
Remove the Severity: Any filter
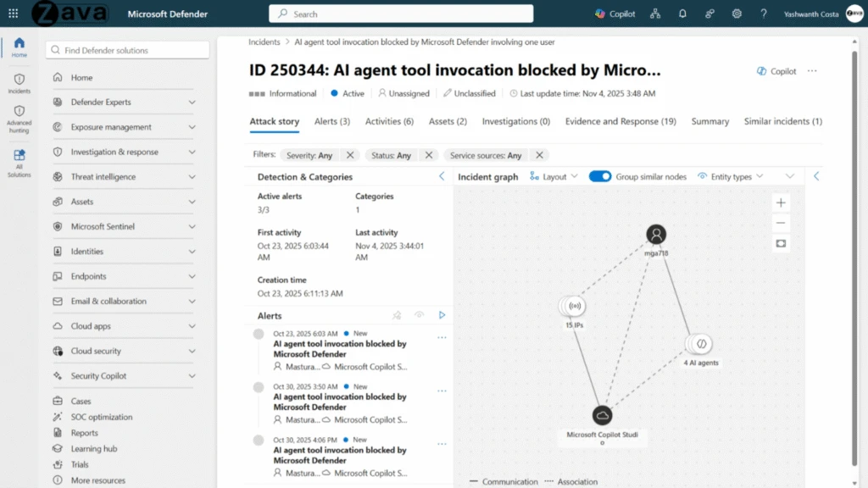click(x=349, y=155)
